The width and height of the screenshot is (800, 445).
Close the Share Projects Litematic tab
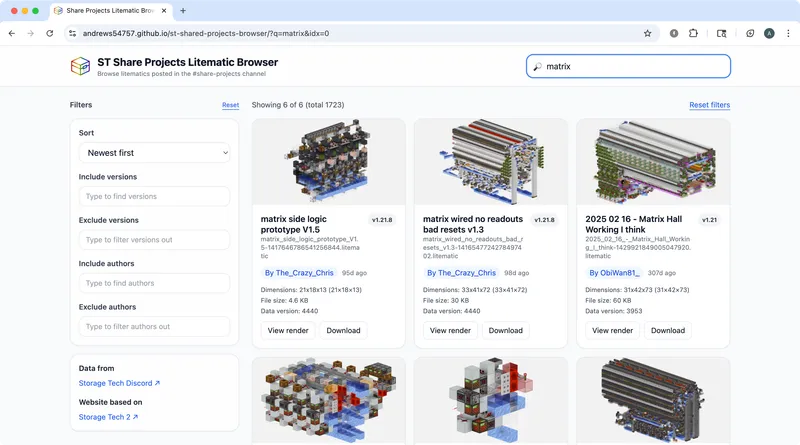(x=164, y=10)
